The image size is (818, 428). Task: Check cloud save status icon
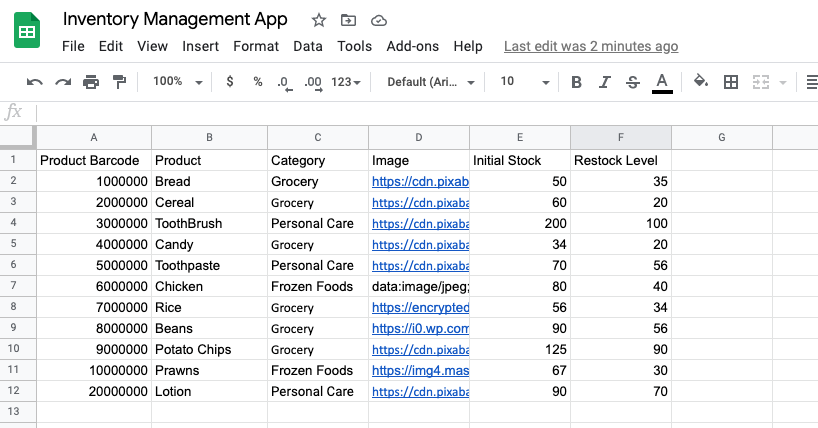379,20
